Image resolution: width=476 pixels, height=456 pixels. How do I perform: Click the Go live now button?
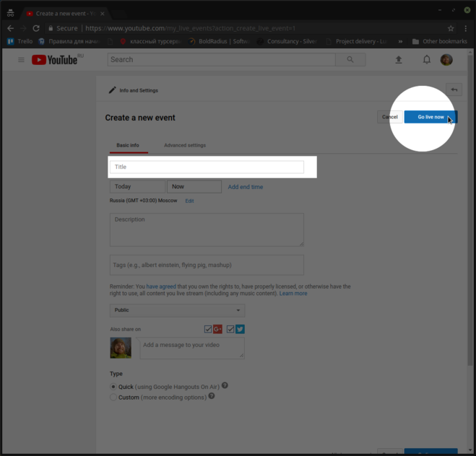430,117
